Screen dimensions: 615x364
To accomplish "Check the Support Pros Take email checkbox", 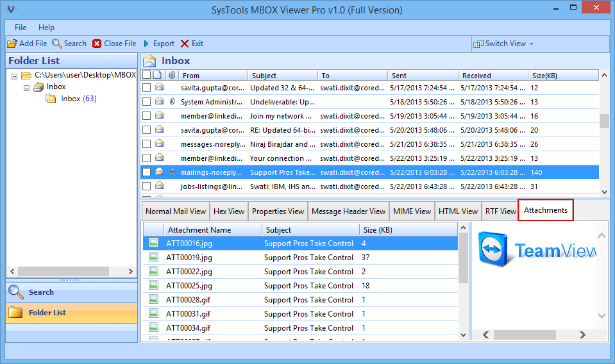I will [146, 172].
